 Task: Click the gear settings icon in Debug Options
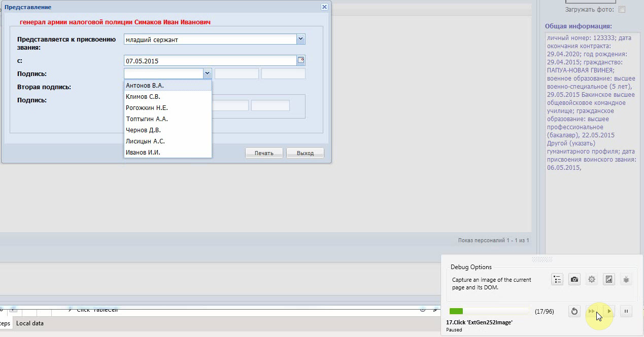pos(592,279)
